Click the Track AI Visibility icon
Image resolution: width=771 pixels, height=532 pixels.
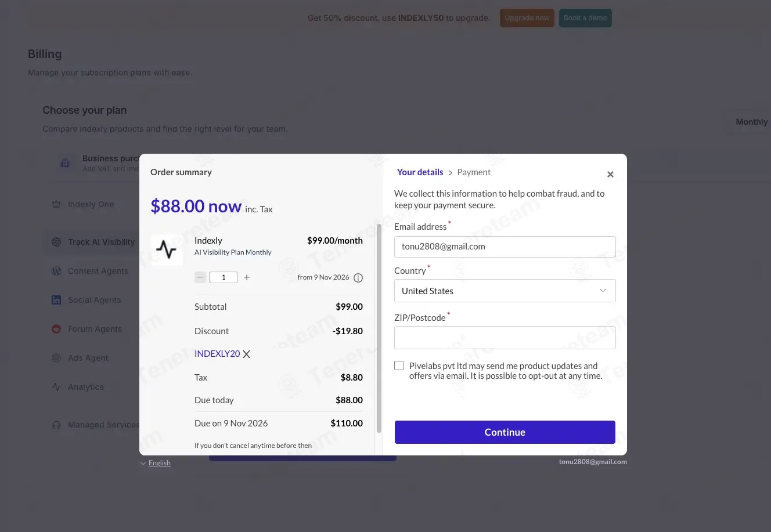point(56,242)
